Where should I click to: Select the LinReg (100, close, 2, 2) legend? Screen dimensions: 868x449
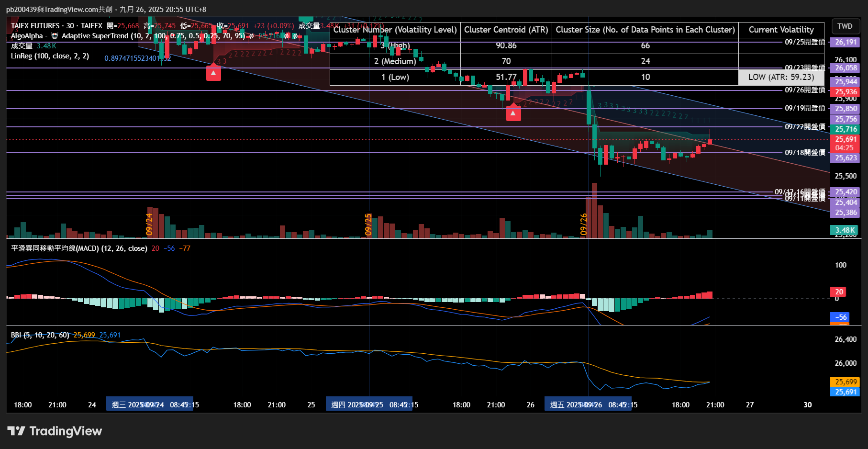(x=50, y=56)
